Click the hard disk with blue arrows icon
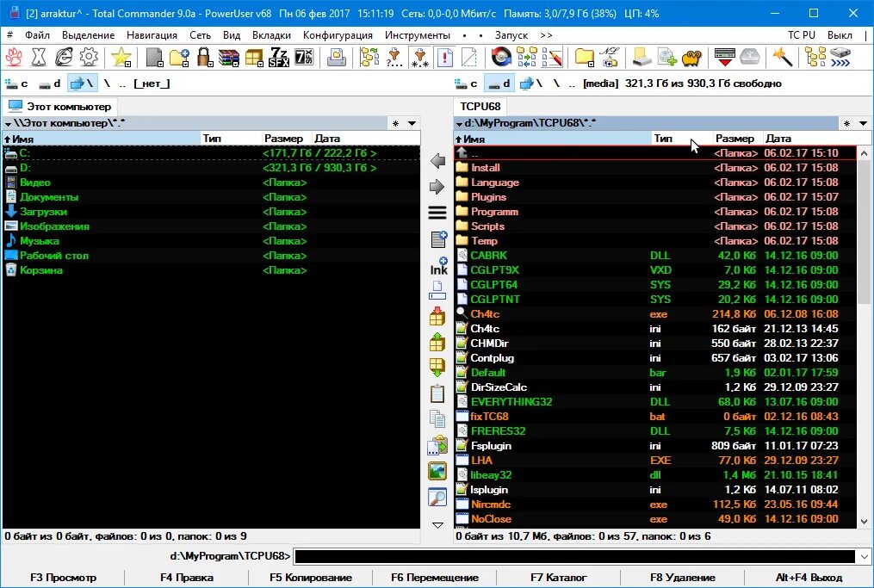 840,57
